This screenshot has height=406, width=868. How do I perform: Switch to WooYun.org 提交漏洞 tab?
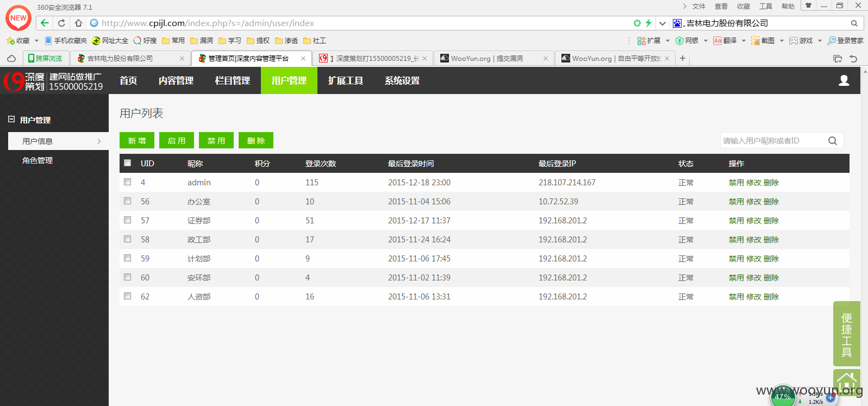coord(494,58)
